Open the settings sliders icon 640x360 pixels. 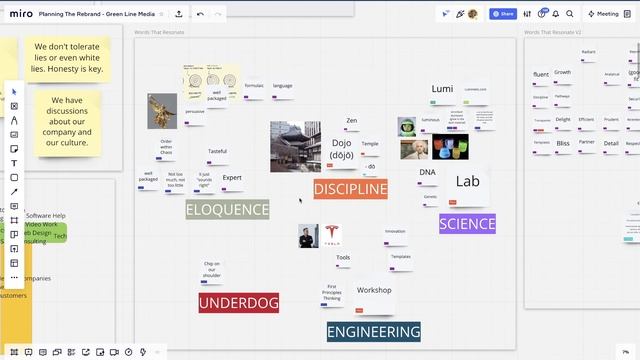coord(527,14)
